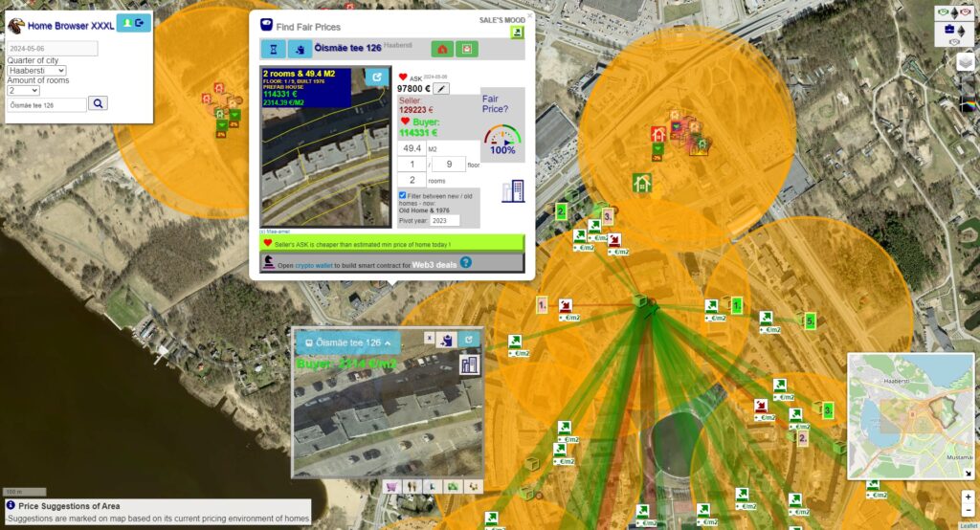Viewport: 980px width, 530px height.
Task: Close the Find Fair Prices popup
Action: (529, 15)
